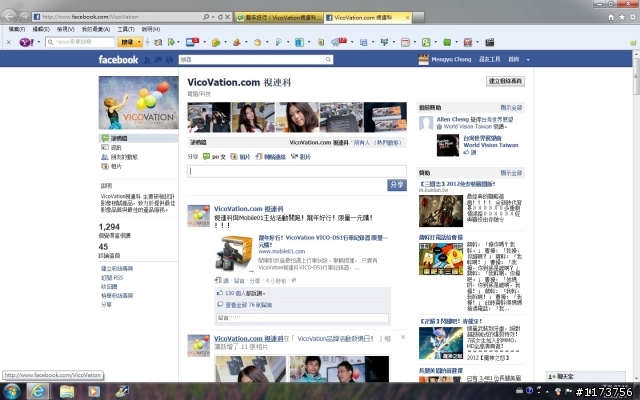
Task: Select the 相片 photo share option above the post box
Action: [240, 157]
